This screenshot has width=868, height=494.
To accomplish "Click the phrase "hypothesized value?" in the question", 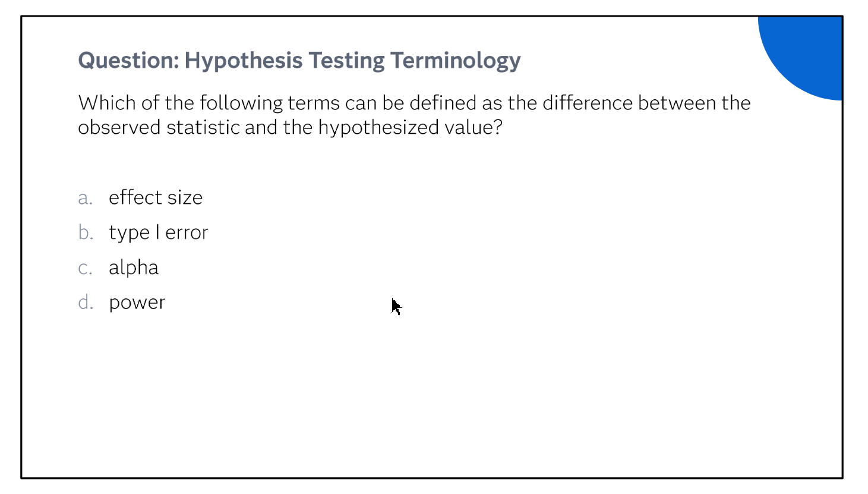I will [411, 128].
